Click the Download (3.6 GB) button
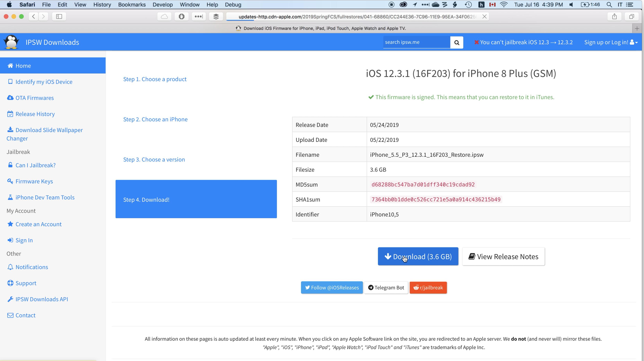Viewport: 644px width, 361px height. (x=418, y=257)
